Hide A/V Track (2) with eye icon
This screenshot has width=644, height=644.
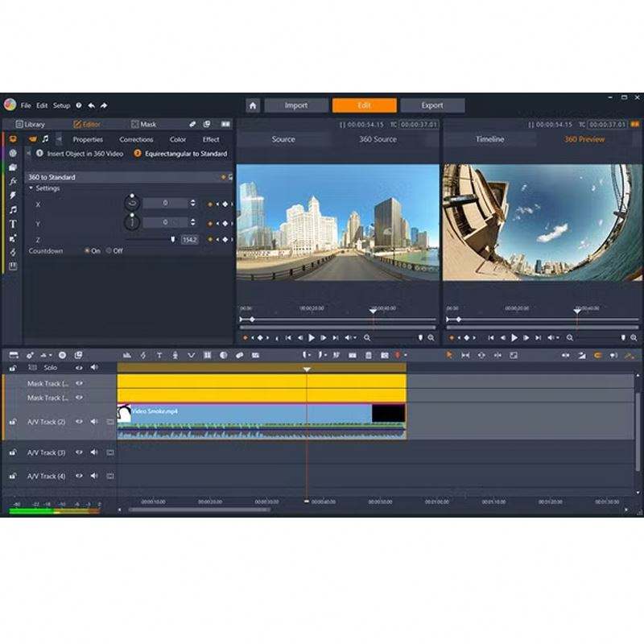point(79,421)
